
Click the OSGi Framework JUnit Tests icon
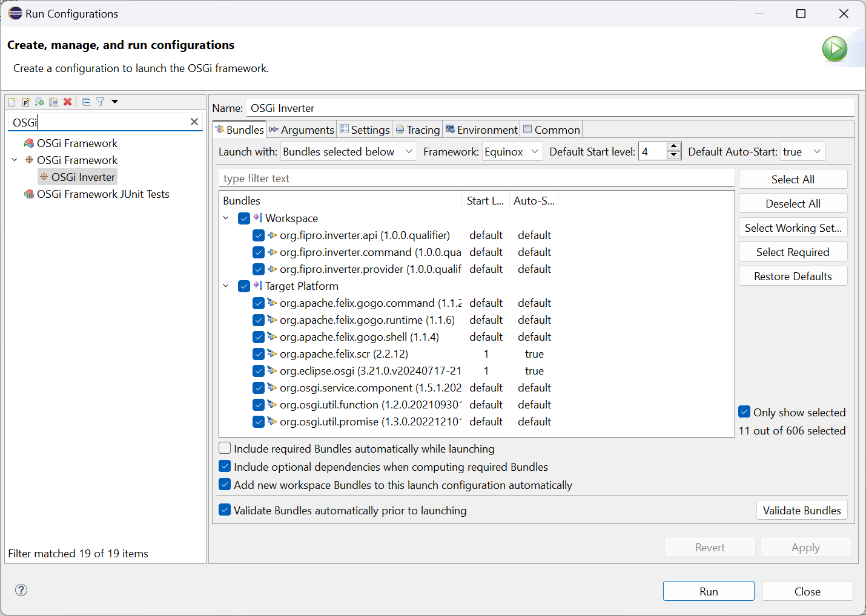(x=29, y=194)
